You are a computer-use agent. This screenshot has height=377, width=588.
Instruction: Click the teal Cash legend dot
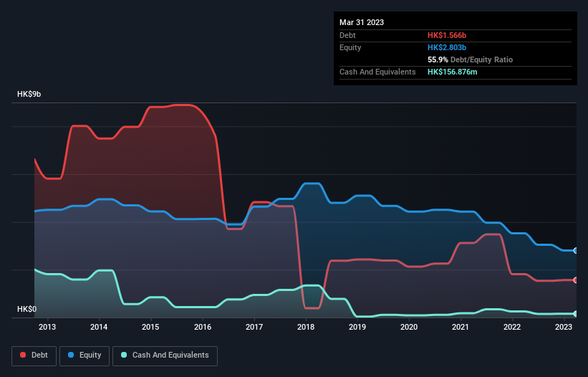pyautogui.click(x=124, y=355)
